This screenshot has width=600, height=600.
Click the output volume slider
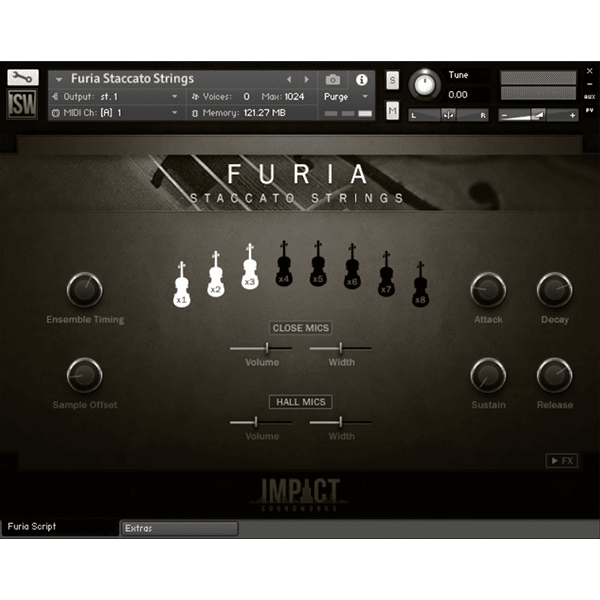538,115
